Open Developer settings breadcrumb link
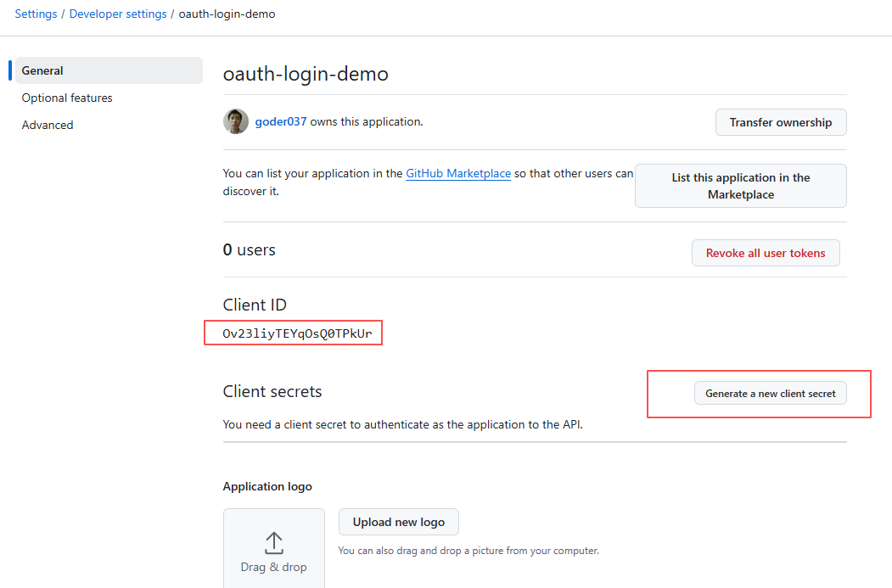This screenshot has width=892, height=588. tap(118, 14)
